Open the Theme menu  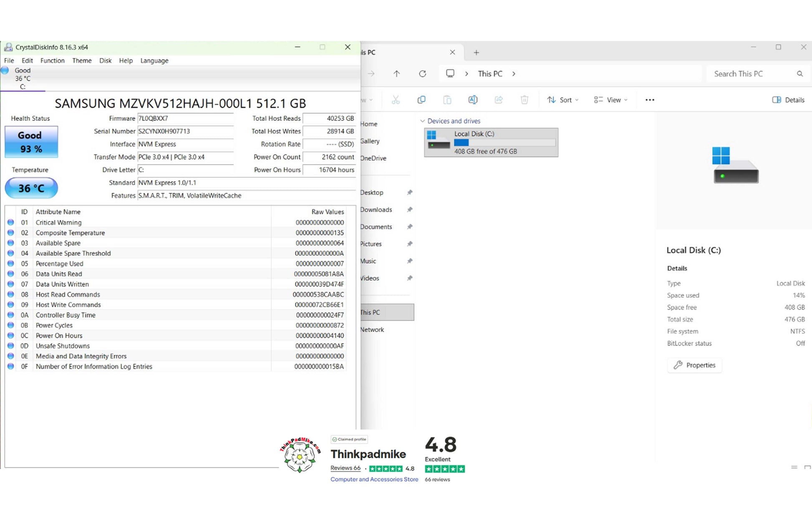coord(82,60)
